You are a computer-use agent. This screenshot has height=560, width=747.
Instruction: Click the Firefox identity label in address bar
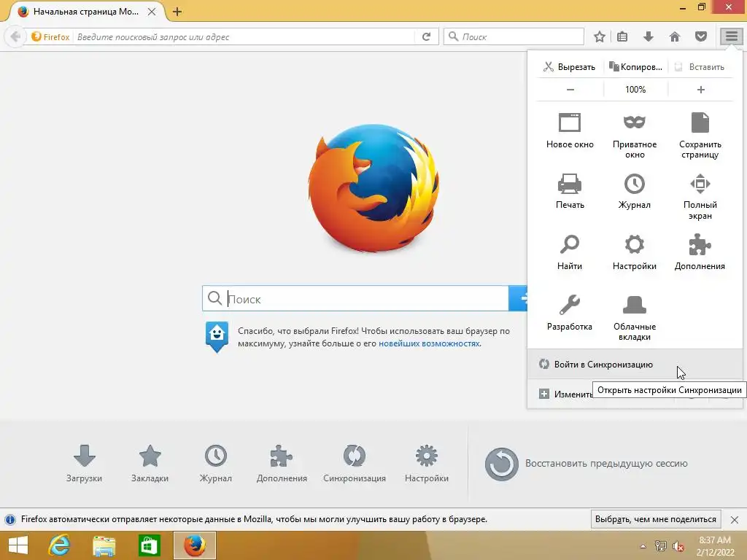point(50,36)
